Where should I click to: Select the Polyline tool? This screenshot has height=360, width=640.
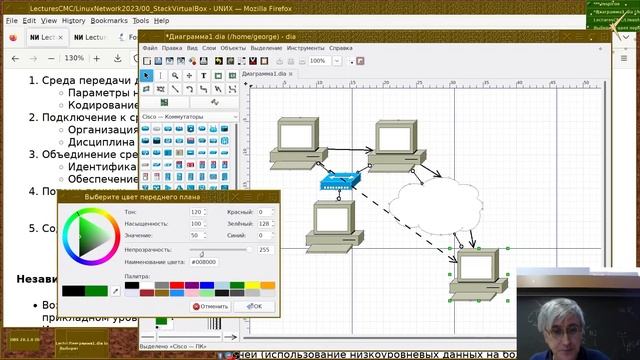218,89
